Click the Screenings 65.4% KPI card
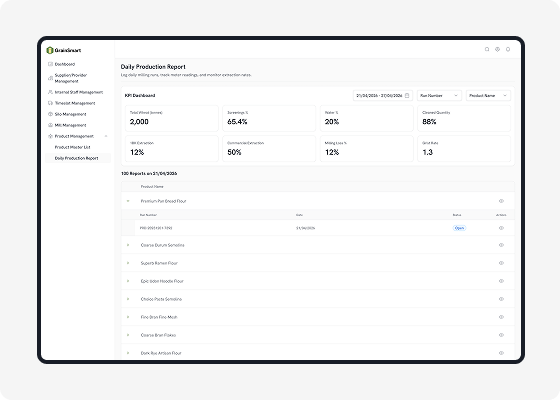The image size is (560, 400). pos(269,118)
